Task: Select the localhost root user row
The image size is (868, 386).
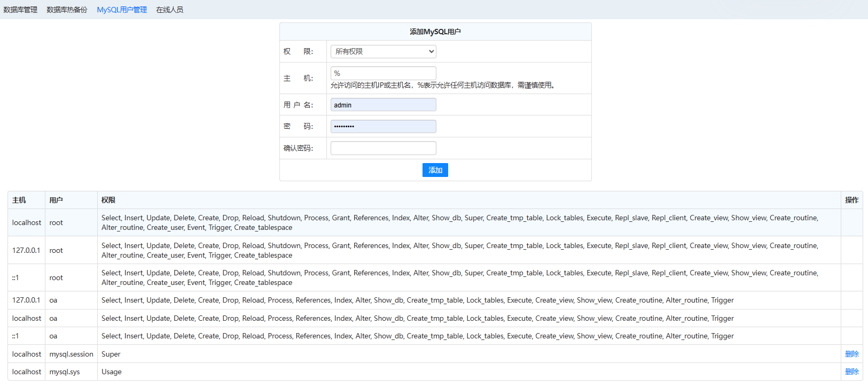Action: pyautogui.click(x=27, y=222)
